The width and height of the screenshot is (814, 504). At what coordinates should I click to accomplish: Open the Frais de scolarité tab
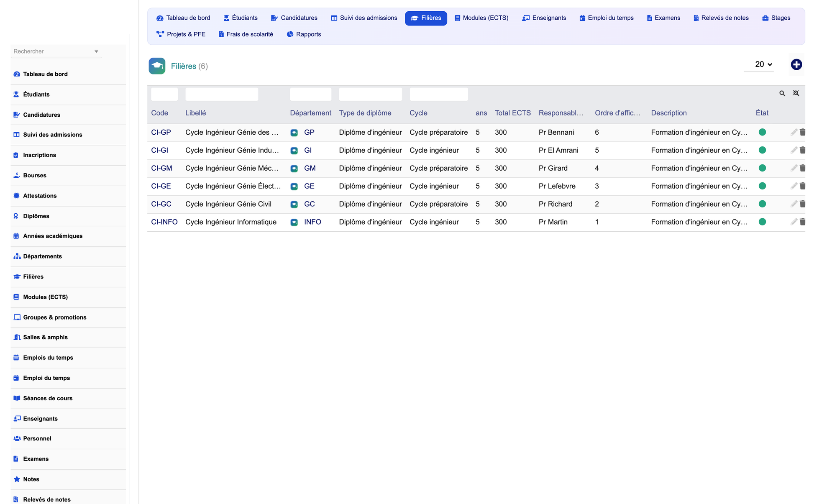(x=246, y=34)
